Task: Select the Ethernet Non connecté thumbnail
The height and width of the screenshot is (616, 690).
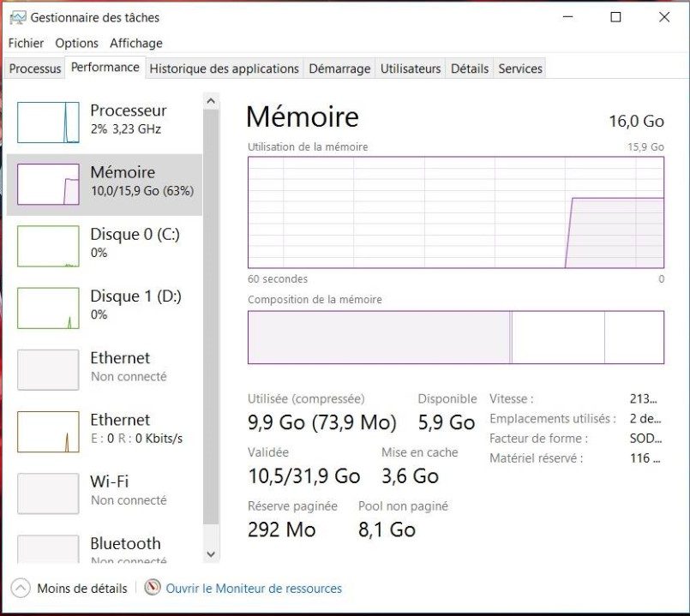Action: tap(48, 370)
